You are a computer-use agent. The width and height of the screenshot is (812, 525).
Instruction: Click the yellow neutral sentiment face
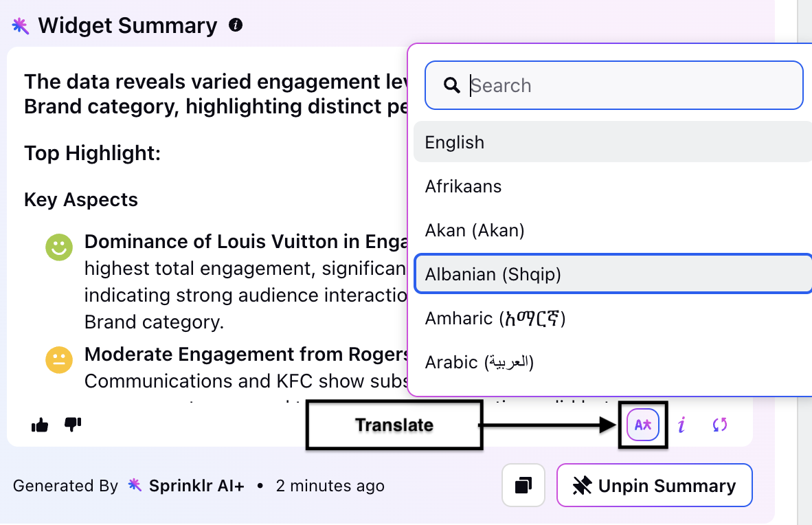(59, 359)
